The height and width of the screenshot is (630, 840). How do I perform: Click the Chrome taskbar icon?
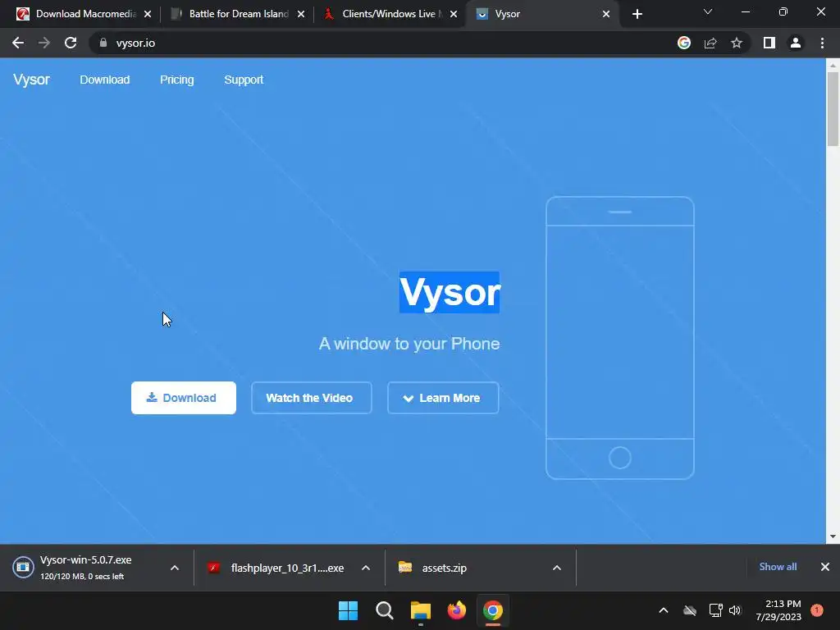click(493, 610)
